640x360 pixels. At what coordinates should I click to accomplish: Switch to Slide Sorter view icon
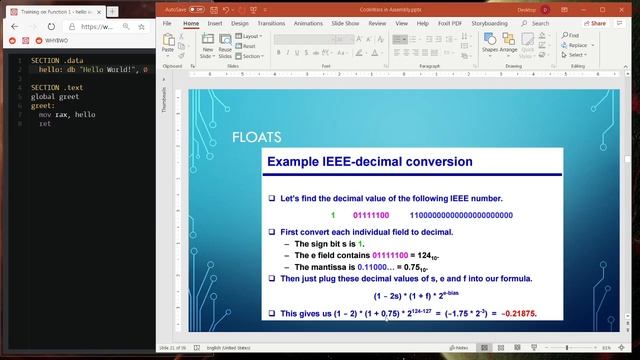click(x=501, y=348)
